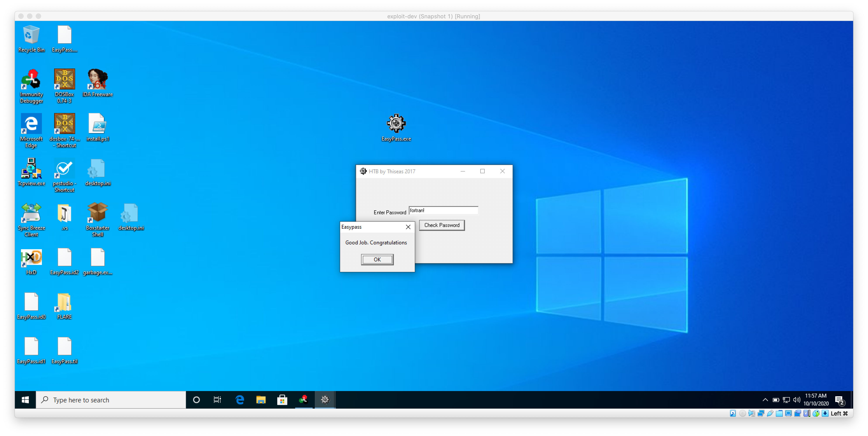Click the Check Password button
Screen dimensions: 868x436
click(442, 225)
